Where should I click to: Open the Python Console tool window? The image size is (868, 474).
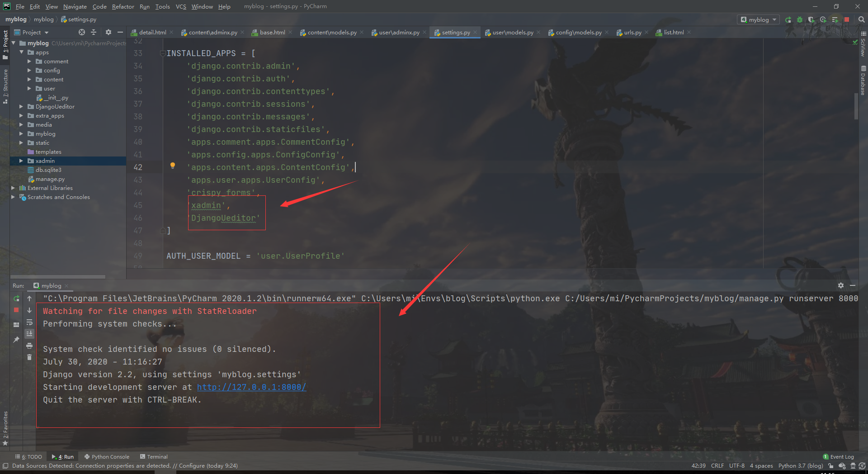coord(107,457)
